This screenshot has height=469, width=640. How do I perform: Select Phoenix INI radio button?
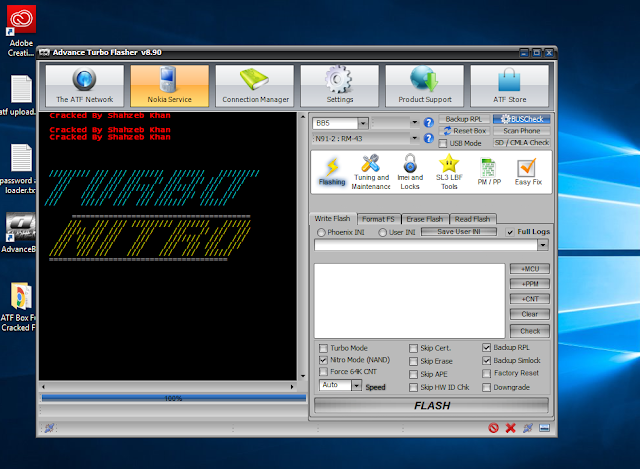(x=321, y=232)
